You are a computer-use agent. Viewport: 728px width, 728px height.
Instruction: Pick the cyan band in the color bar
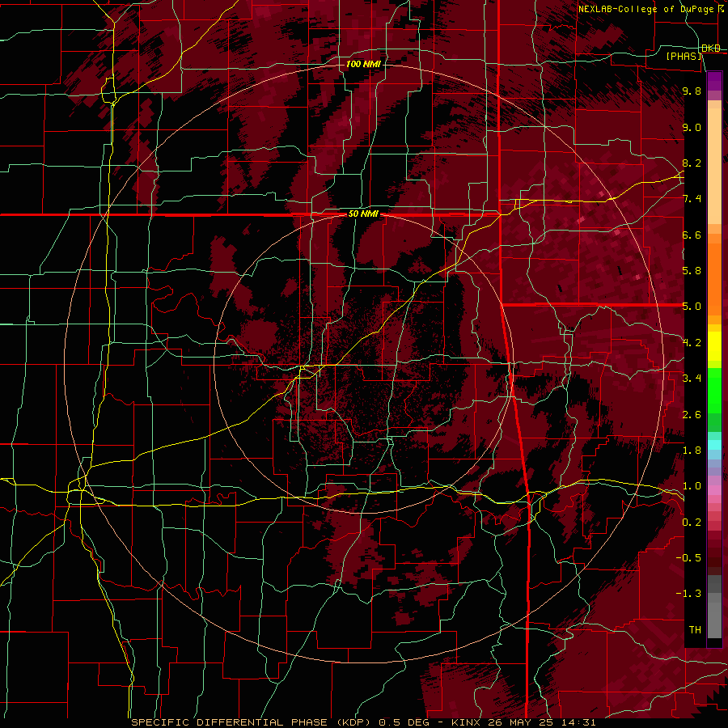pyautogui.click(x=714, y=445)
